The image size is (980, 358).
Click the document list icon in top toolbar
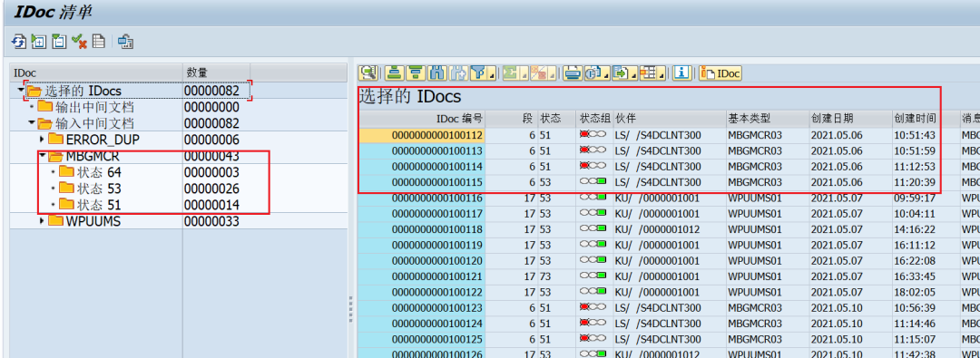[99, 42]
